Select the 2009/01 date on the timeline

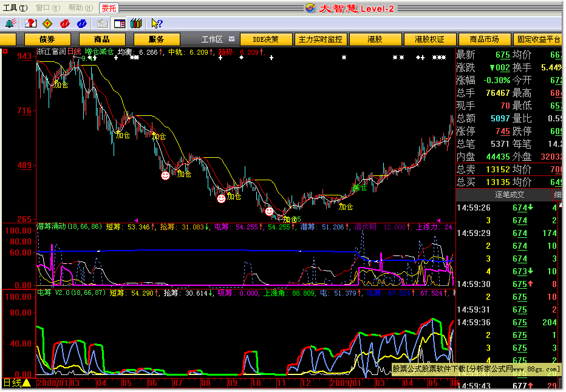[x=346, y=383]
